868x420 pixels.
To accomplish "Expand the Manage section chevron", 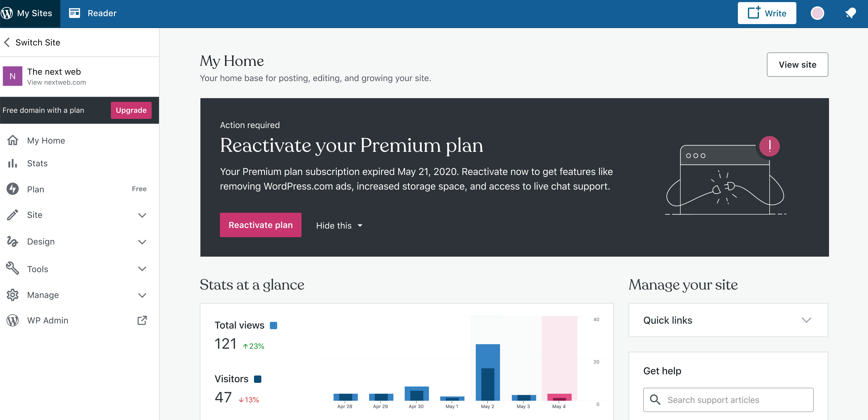I will [142, 295].
